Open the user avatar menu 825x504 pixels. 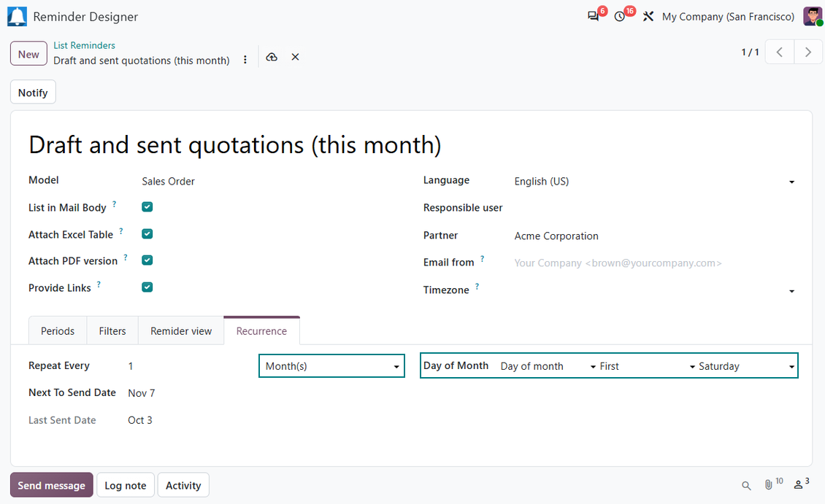pos(813,16)
